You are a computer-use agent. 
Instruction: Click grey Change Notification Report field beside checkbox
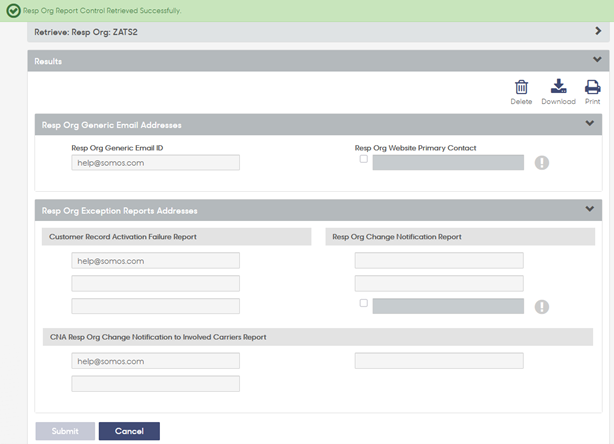point(448,306)
